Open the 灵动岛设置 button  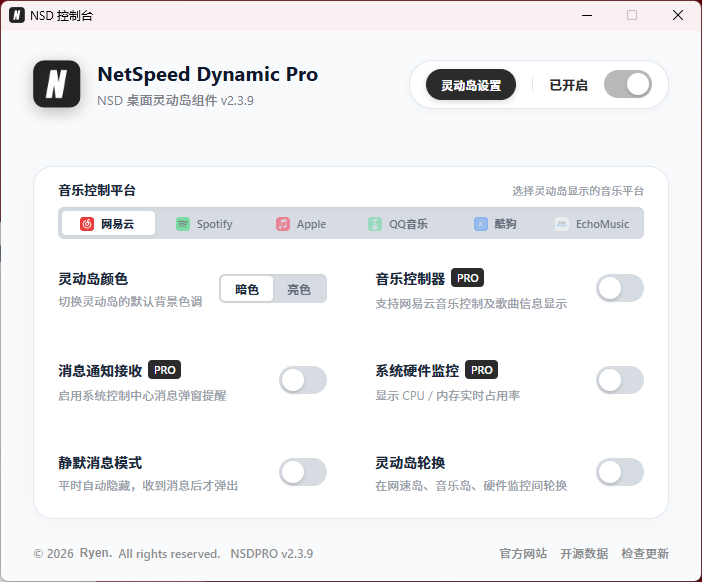tap(471, 85)
